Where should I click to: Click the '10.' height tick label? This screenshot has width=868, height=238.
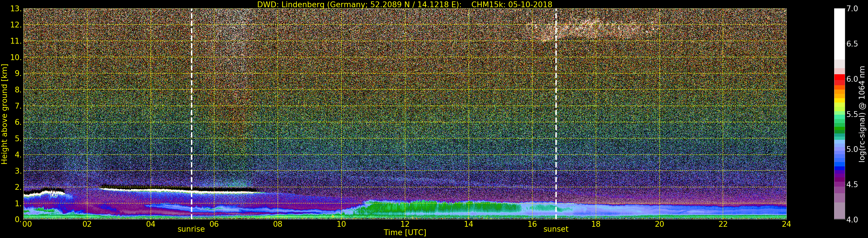coord(16,57)
